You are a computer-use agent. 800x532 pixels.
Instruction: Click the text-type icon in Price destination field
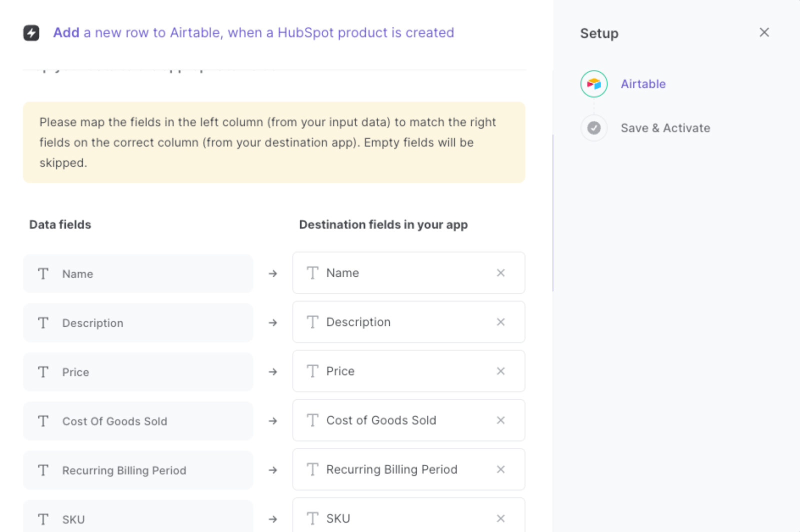312,371
